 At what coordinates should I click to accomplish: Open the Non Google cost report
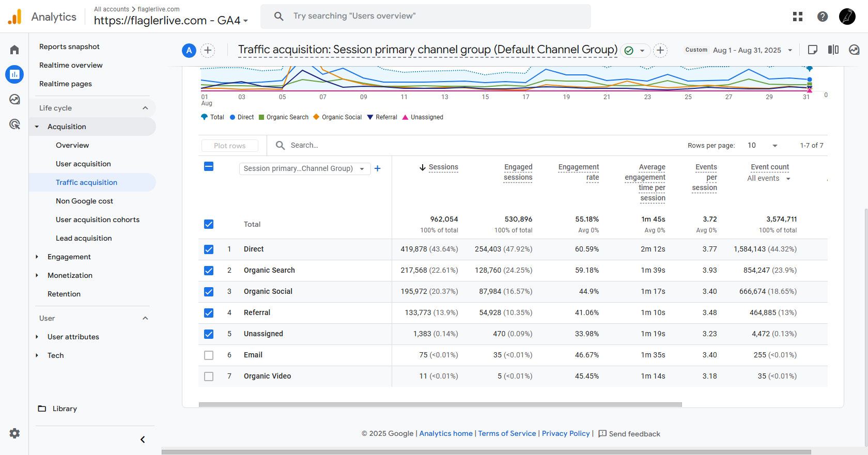click(x=84, y=201)
